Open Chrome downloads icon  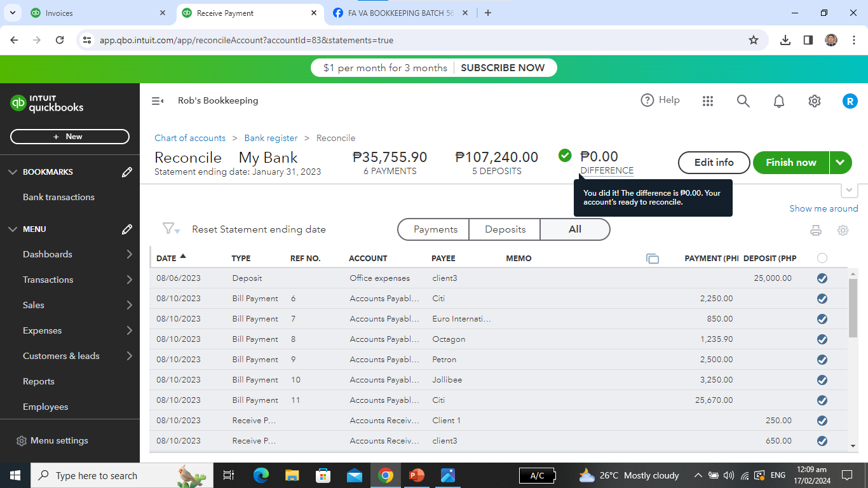(785, 40)
